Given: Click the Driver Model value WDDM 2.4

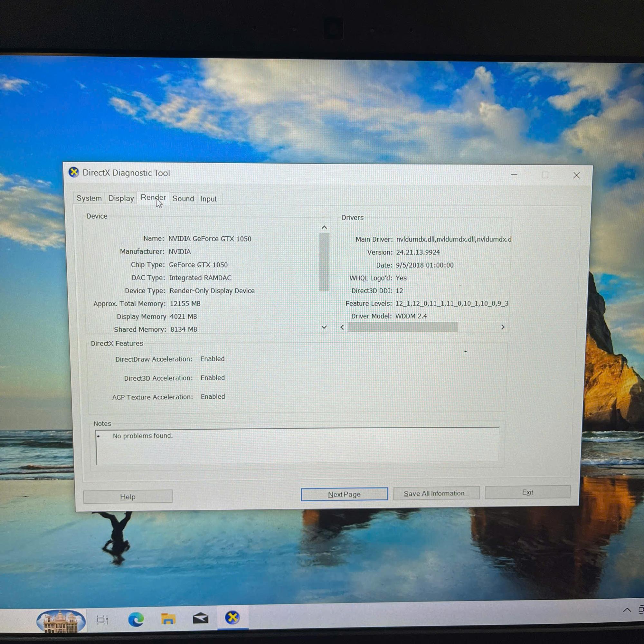Looking at the screenshot, I should point(411,316).
